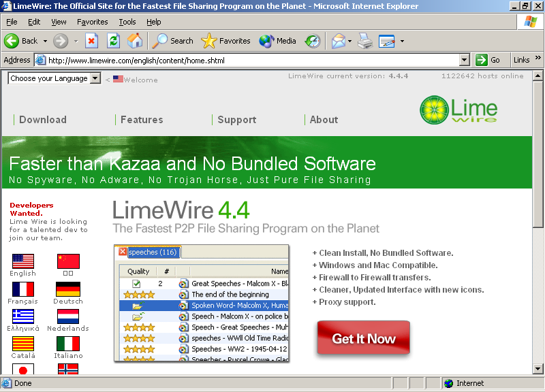Expand the Address bar history dropdown
Screen dimensions: 545x392
[x=465, y=60]
